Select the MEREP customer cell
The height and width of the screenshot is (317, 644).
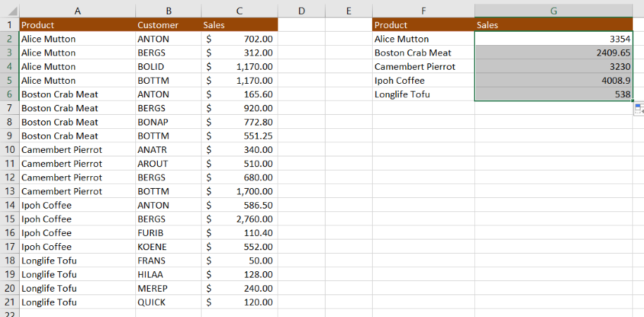(168, 288)
